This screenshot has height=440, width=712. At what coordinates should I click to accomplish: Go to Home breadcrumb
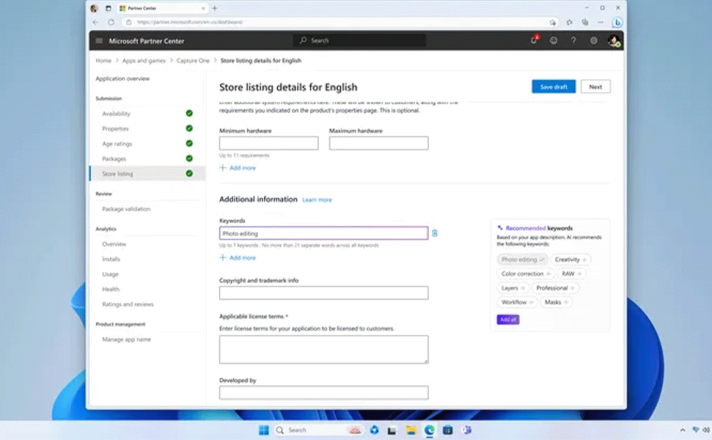coord(103,60)
